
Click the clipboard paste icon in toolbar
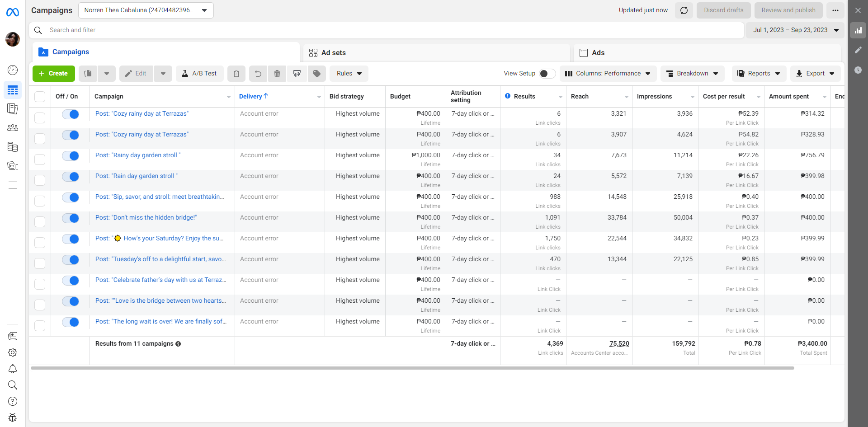(236, 74)
